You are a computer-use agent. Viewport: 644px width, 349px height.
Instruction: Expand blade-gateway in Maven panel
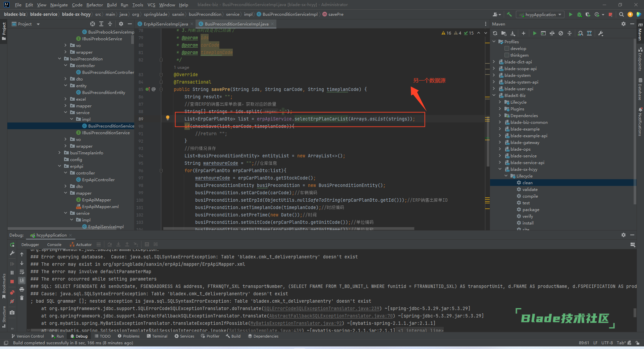click(x=500, y=142)
